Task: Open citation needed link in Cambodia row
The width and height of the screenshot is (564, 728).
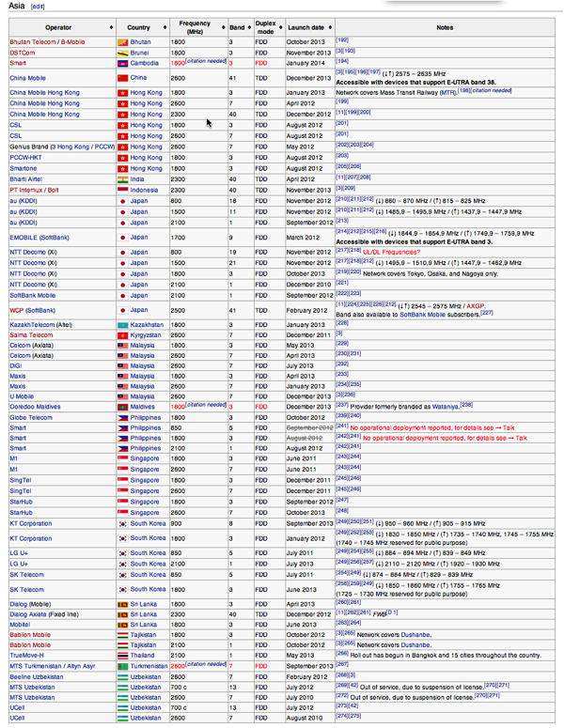Action: (x=206, y=61)
